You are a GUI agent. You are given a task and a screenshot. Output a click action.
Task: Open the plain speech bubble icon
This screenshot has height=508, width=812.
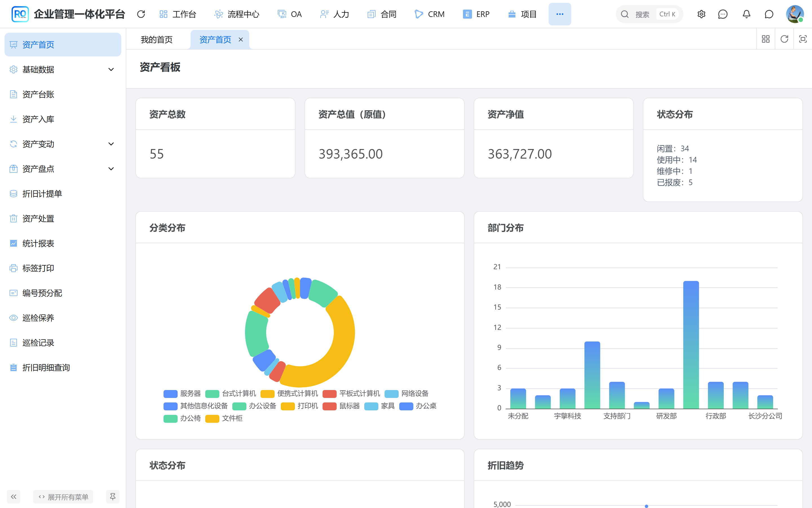[x=769, y=14]
